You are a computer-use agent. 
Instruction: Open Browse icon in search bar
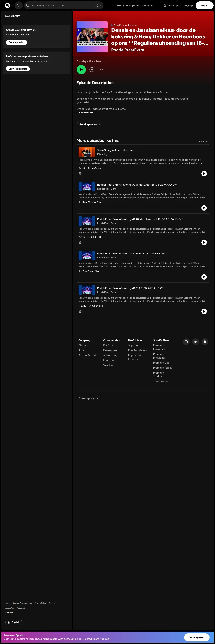(x=99, y=5)
